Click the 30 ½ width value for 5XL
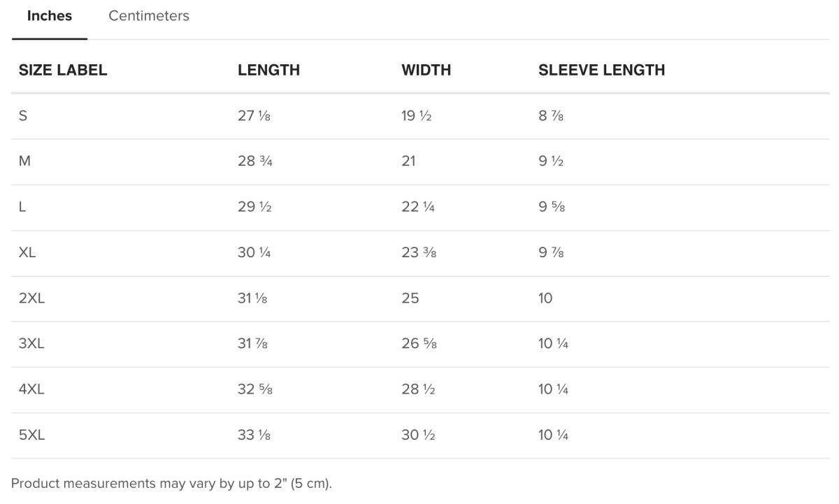Image resolution: width=839 pixels, height=504 pixels. tap(417, 435)
